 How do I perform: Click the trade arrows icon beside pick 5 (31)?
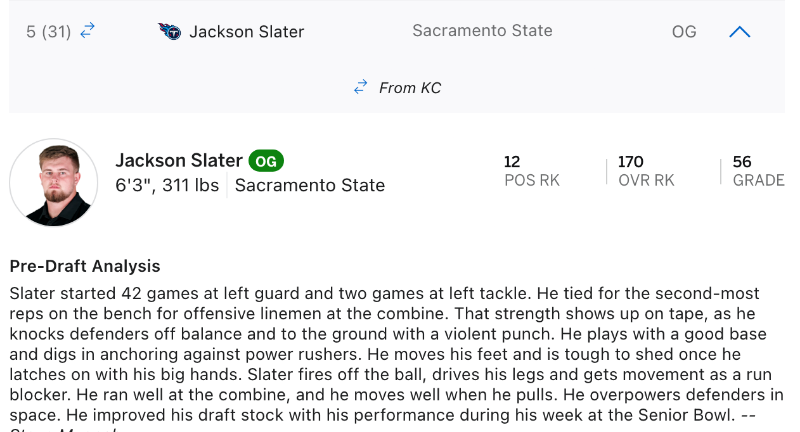88,31
